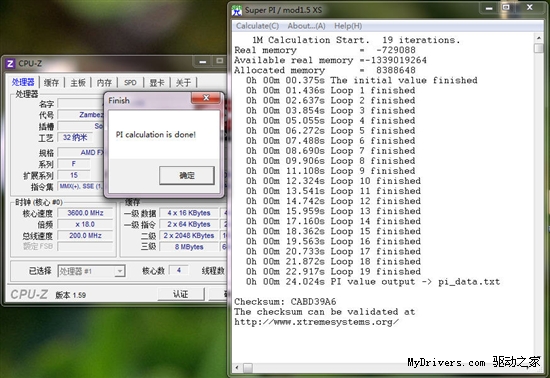This screenshot has width=550, height=378.
Task: Click the 核心数 value 4 field
Action: [179, 270]
